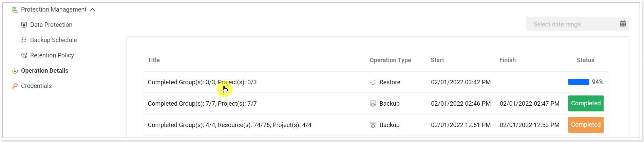Open the Data Protection menu item

pyautogui.click(x=51, y=25)
